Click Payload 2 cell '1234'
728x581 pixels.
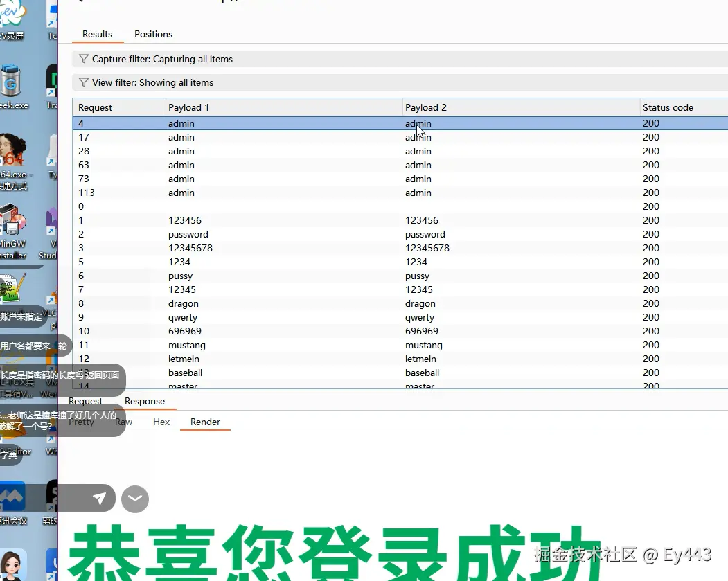[x=416, y=262]
